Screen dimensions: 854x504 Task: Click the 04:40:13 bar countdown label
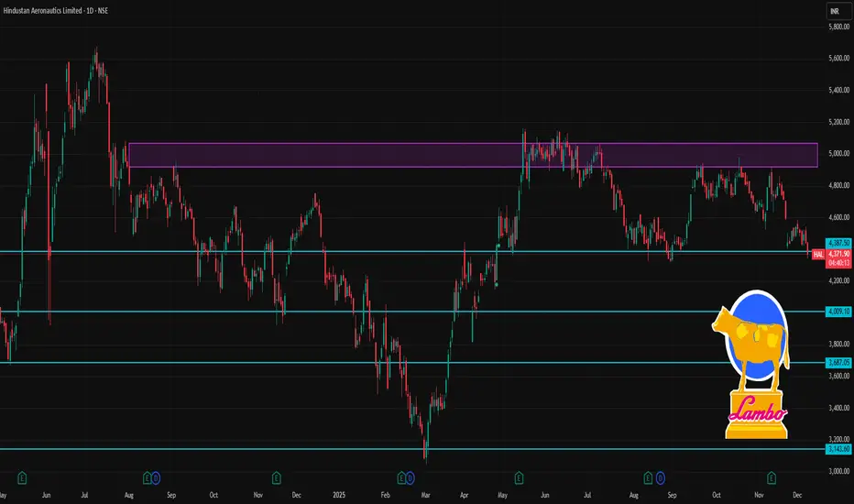(838, 263)
